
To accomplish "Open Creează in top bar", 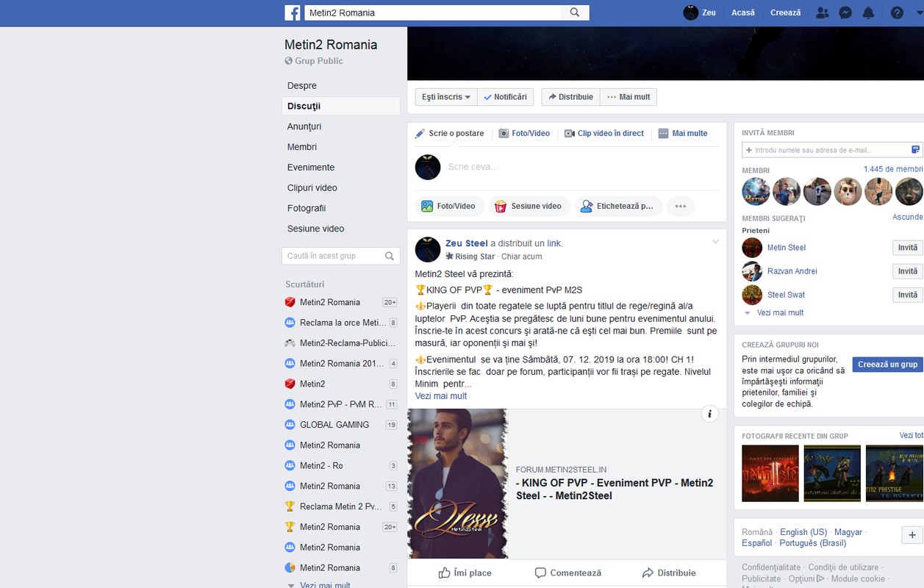I will (x=785, y=12).
